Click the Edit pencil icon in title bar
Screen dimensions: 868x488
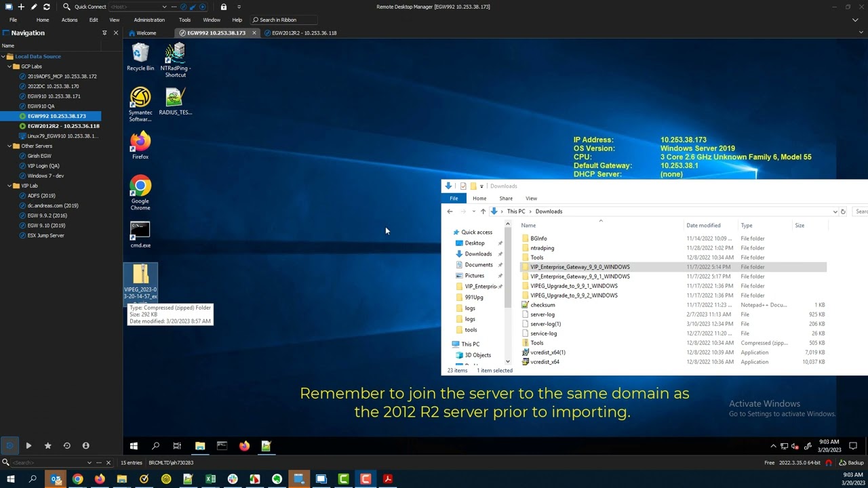pyautogui.click(x=34, y=7)
